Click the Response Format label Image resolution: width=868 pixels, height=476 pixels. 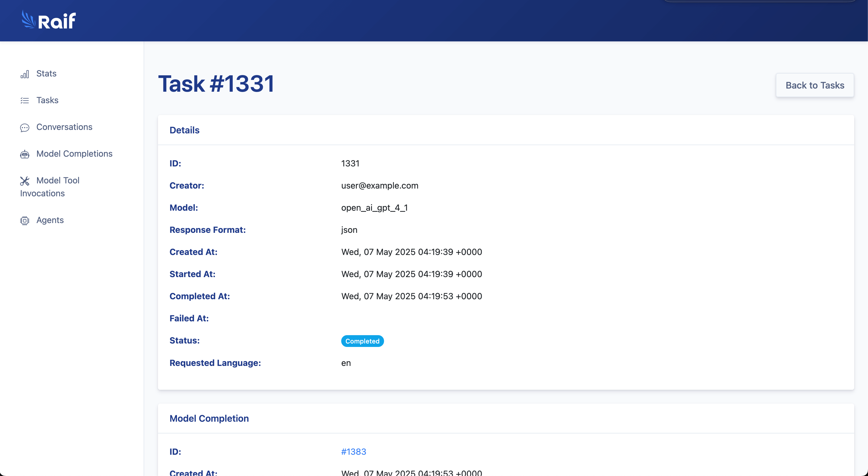(x=208, y=230)
